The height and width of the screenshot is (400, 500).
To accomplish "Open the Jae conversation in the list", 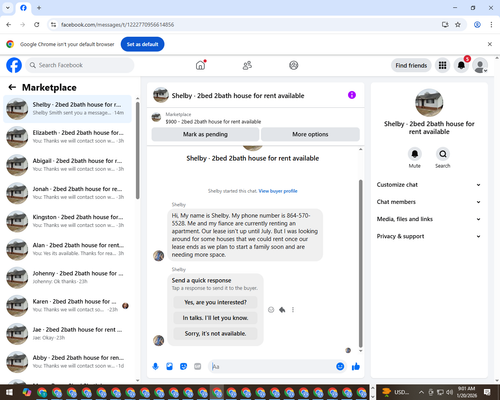I will 67,333.
